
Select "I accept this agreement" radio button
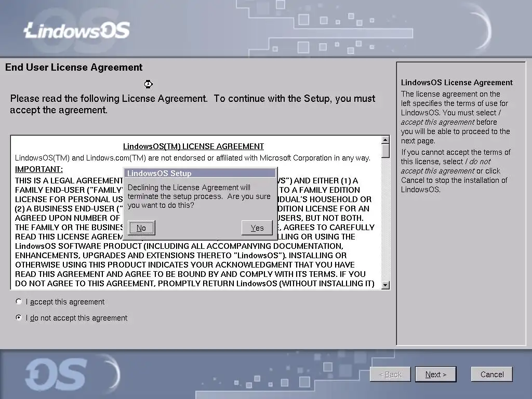19,302
